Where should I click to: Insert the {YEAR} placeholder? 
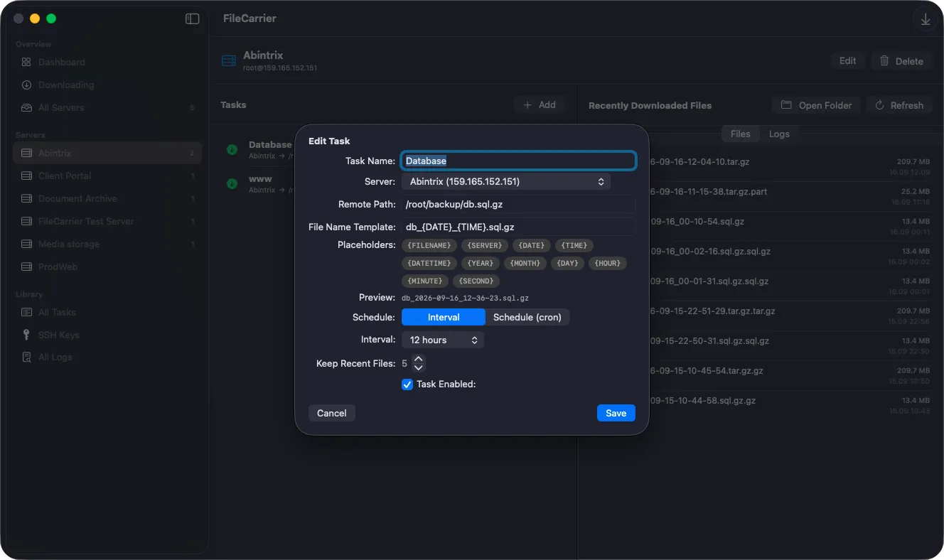pos(480,263)
